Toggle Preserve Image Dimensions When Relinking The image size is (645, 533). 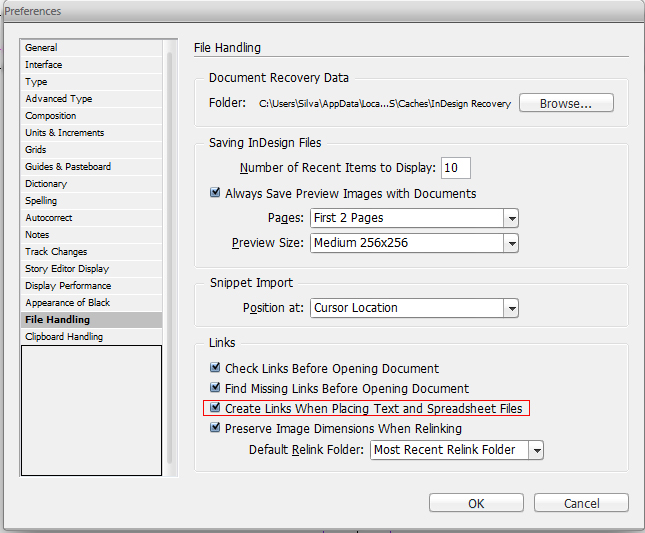click(215, 427)
